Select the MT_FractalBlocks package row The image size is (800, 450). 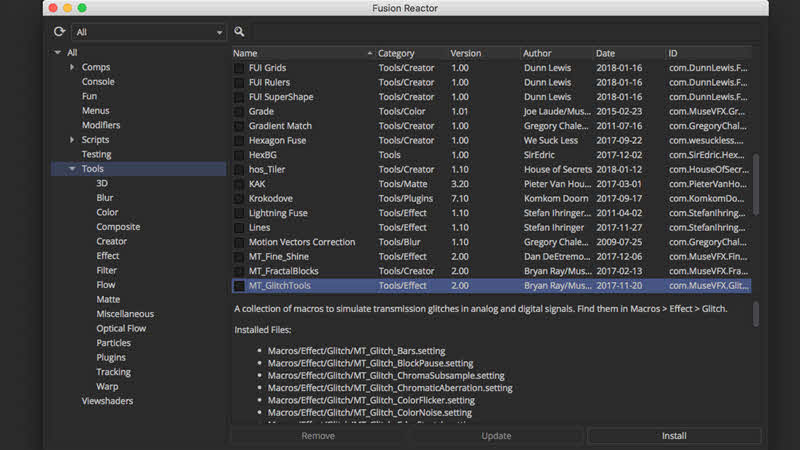(x=491, y=271)
